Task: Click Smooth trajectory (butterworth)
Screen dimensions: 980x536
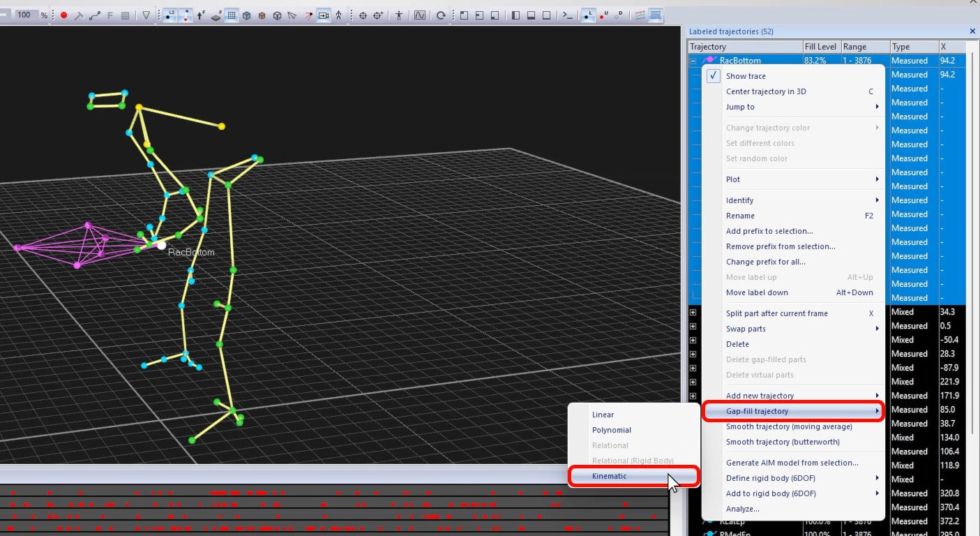Action: coord(782,442)
